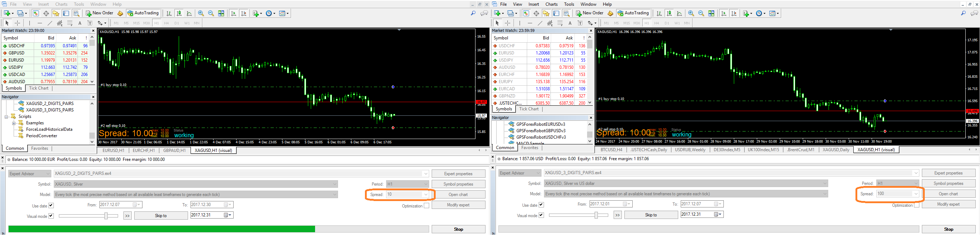Select Crosshair tool in left window toolbar

[17, 23]
